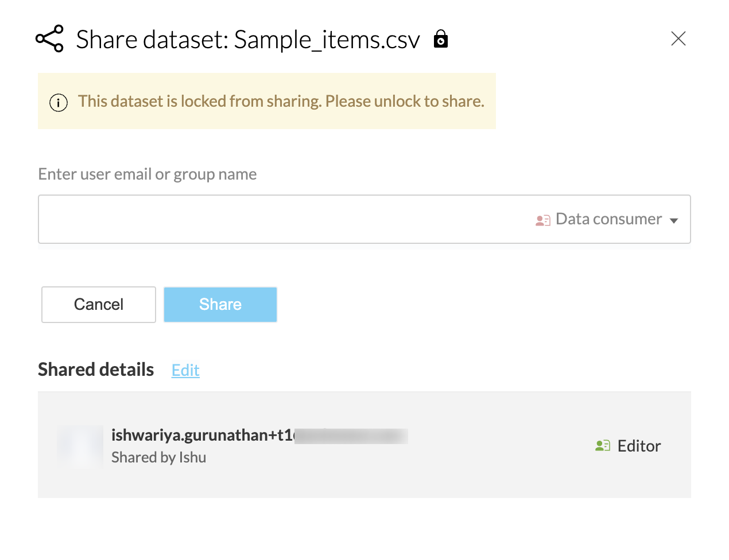Image resolution: width=729 pixels, height=560 pixels.
Task: Click the info icon in the warning banner
Action: 59,103
